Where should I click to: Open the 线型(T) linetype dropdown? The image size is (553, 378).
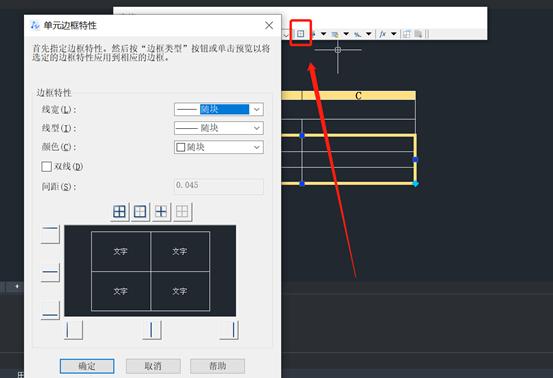219,128
